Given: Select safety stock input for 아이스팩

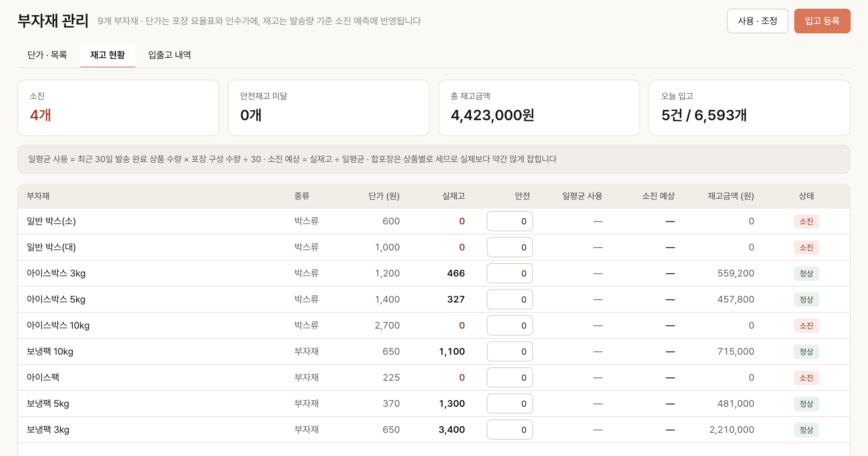Looking at the screenshot, I should 510,377.
